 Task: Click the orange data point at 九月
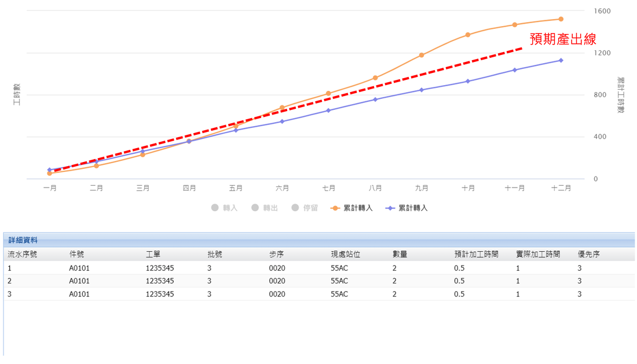pyautogui.click(x=422, y=55)
